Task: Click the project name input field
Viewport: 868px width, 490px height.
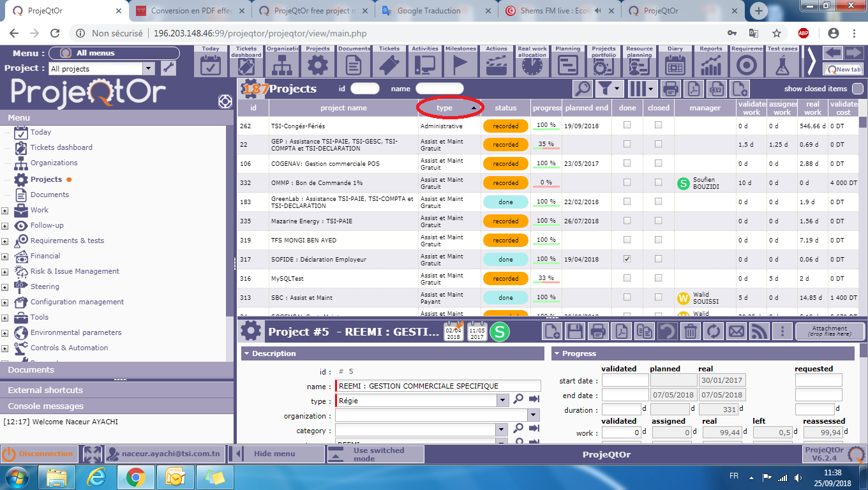Action: point(439,386)
